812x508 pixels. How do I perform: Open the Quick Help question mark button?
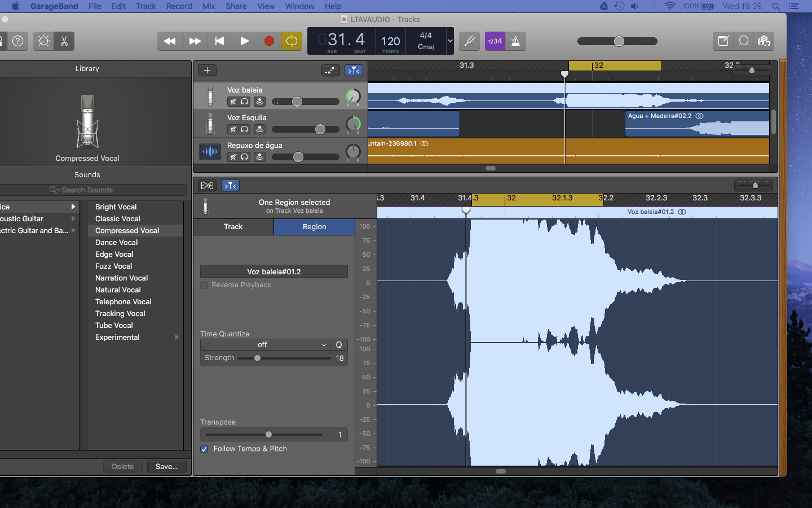point(18,41)
